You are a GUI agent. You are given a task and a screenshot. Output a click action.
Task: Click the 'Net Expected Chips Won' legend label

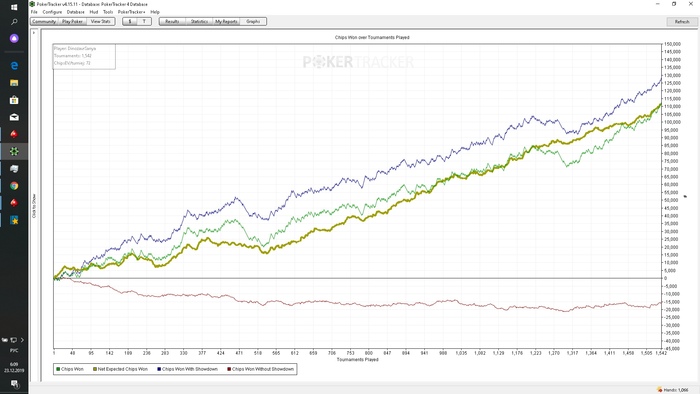point(123,369)
